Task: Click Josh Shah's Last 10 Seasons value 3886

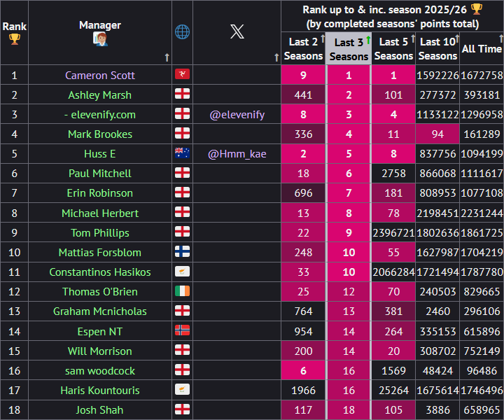Action: [x=437, y=410]
